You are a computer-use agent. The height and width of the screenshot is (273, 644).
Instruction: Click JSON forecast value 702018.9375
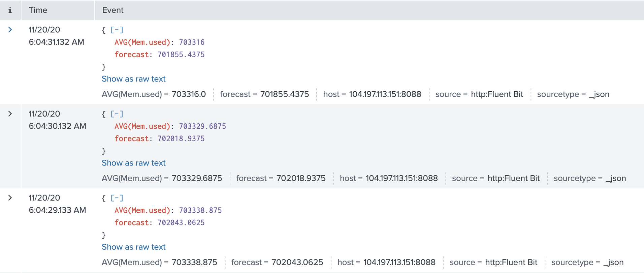(x=181, y=139)
